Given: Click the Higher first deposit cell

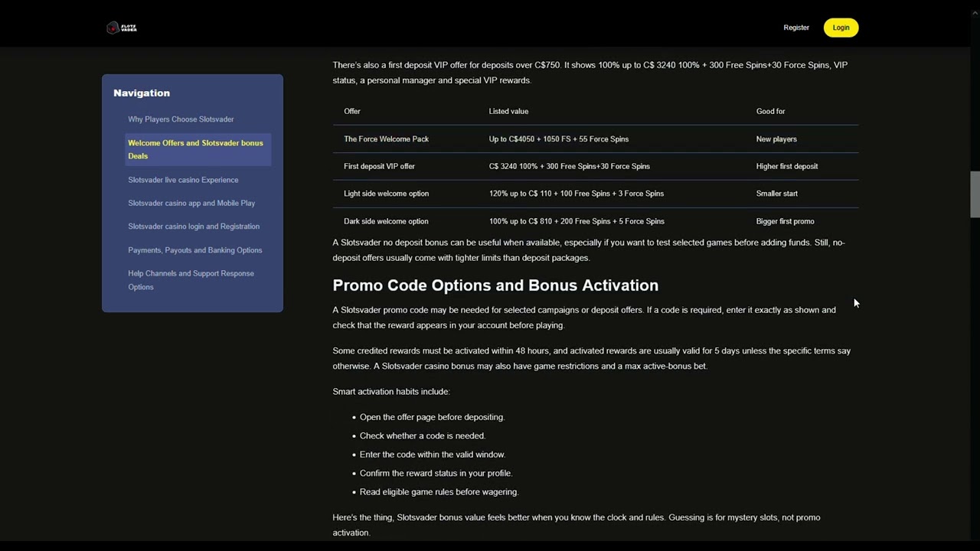Looking at the screenshot, I should (x=787, y=166).
